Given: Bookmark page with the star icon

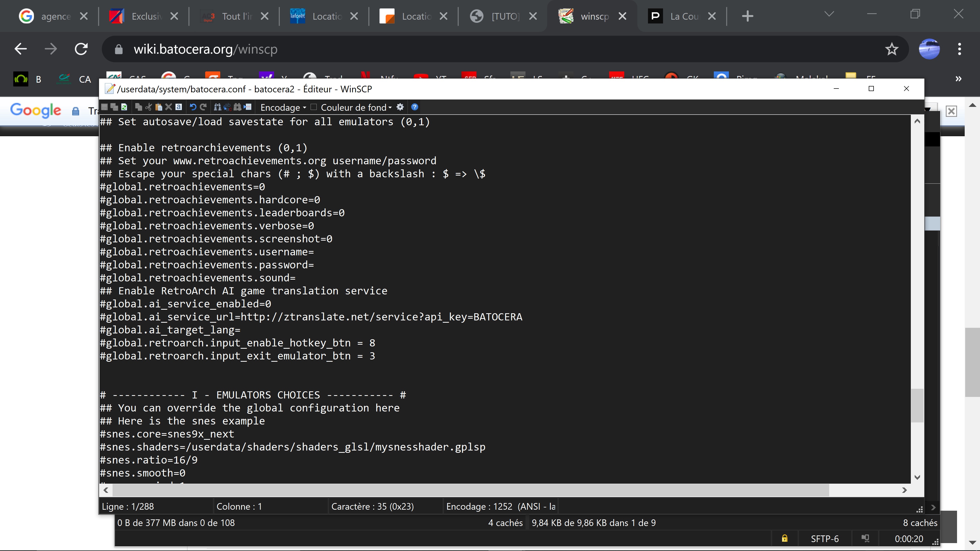Looking at the screenshot, I should pos(891,49).
